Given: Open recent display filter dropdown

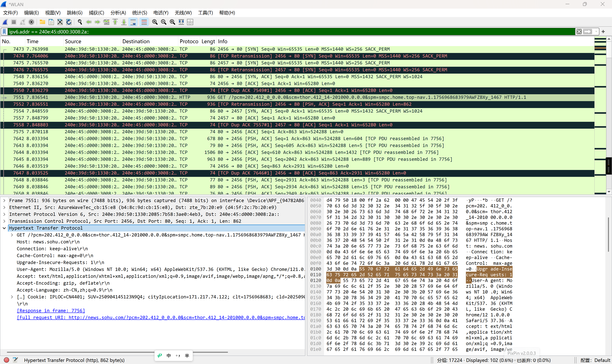Looking at the screenshot, I should pos(596,32).
